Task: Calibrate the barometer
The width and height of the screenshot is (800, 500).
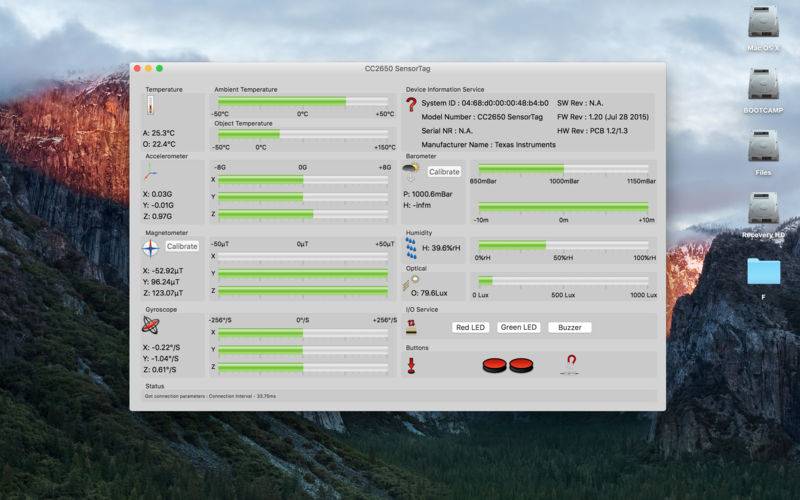Action: pyautogui.click(x=444, y=172)
